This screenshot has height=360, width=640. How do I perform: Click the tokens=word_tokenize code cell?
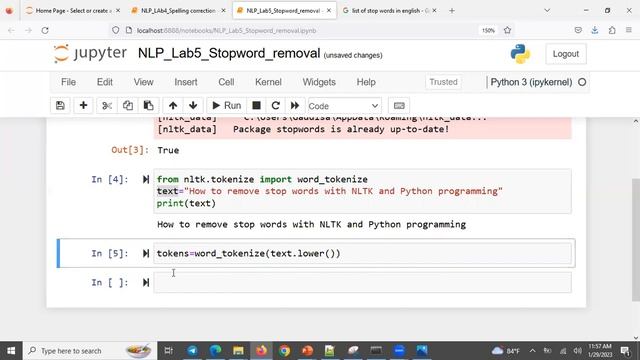point(362,253)
